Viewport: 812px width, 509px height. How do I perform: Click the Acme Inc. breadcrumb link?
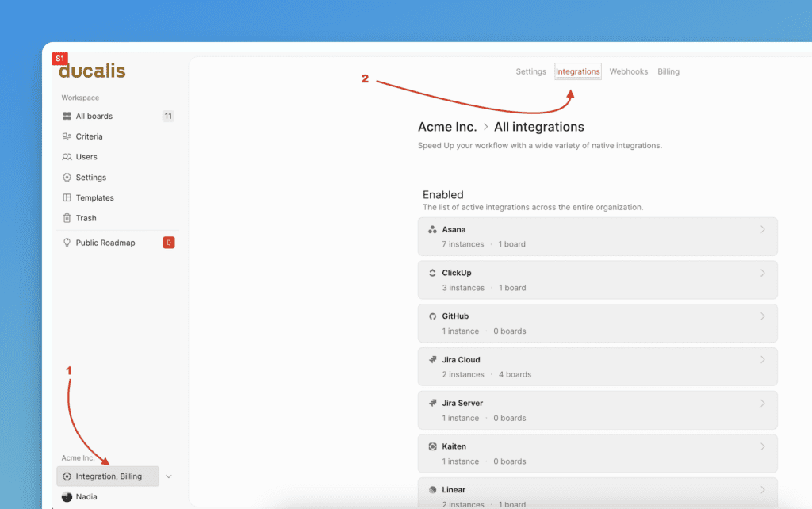(447, 127)
